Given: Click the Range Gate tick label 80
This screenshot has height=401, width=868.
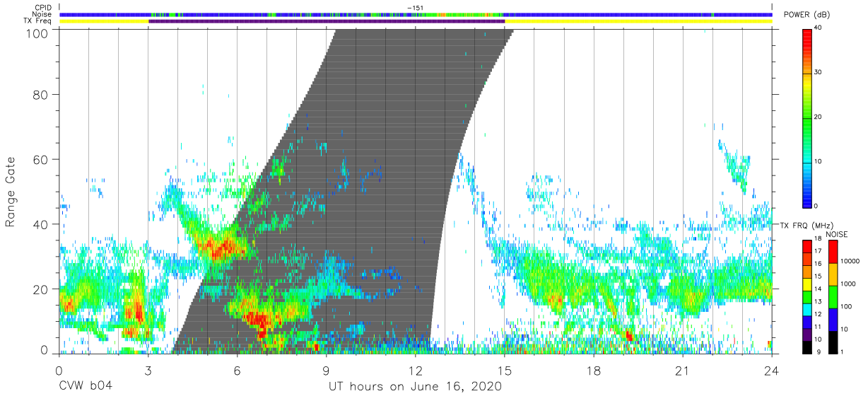Looking at the screenshot, I should [x=40, y=94].
